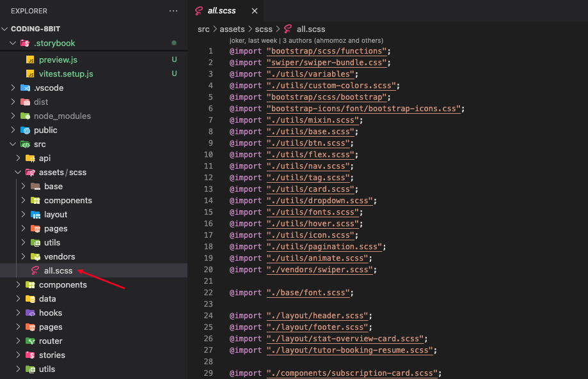Screen dimensions: 588x379
Task: Follow the ./vendors/swiper.scss import link
Action: [x=319, y=270]
